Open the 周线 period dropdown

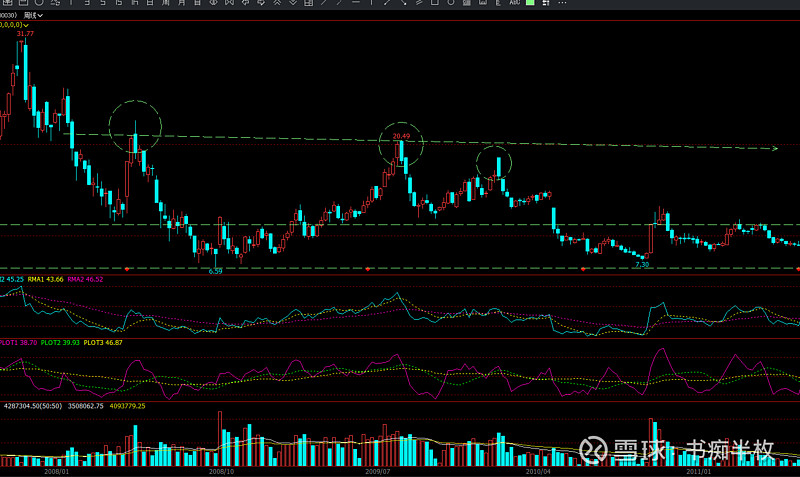(x=33, y=15)
